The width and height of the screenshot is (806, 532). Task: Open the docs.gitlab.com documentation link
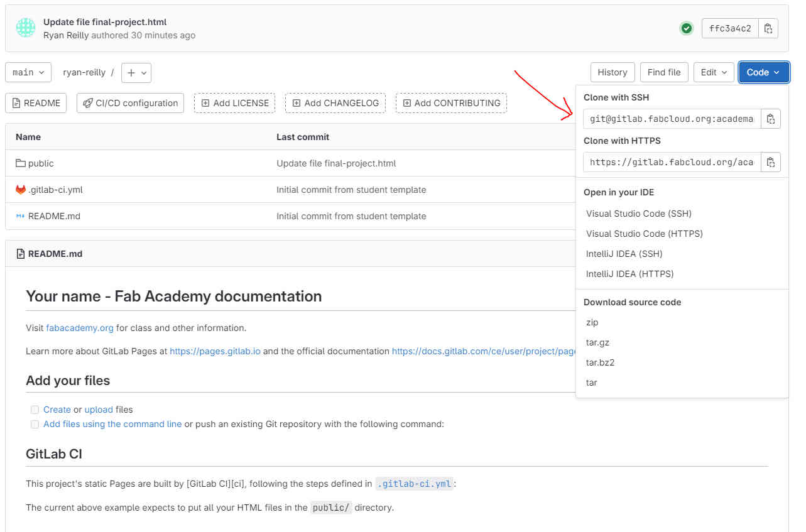pos(484,351)
